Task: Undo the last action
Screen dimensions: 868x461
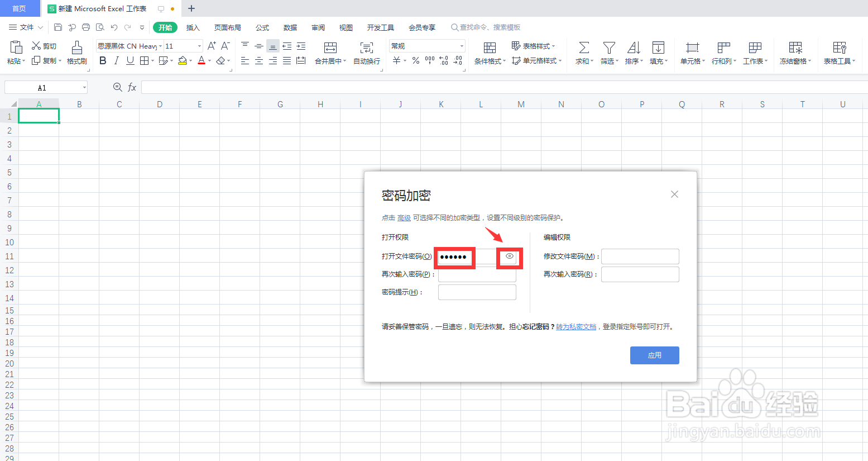Action: pos(114,27)
